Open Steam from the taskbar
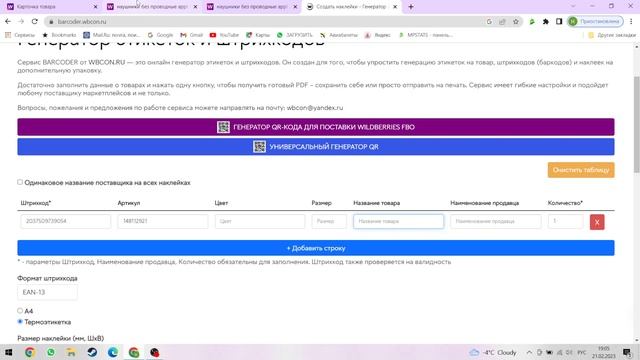Image resolution: width=640 pixels, height=360 pixels. [x=92, y=352]
